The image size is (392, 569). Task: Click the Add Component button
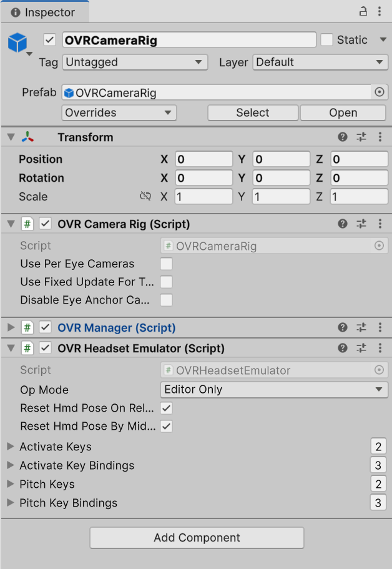(x=197, y=538)
